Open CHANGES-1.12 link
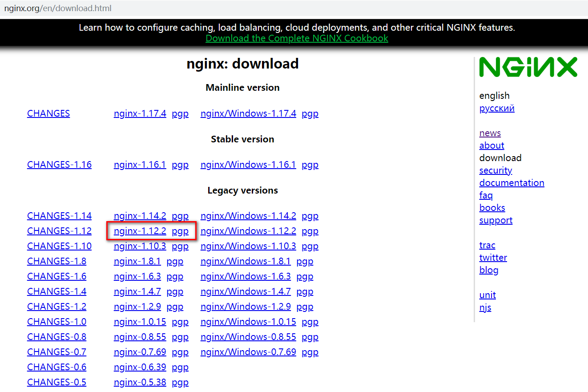This screenshot has width=588, height=392. (59, 231)
